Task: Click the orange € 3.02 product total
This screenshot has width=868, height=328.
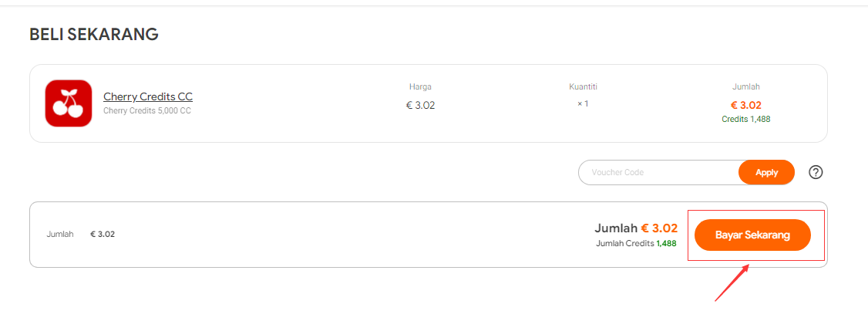Action: [745, 105]
